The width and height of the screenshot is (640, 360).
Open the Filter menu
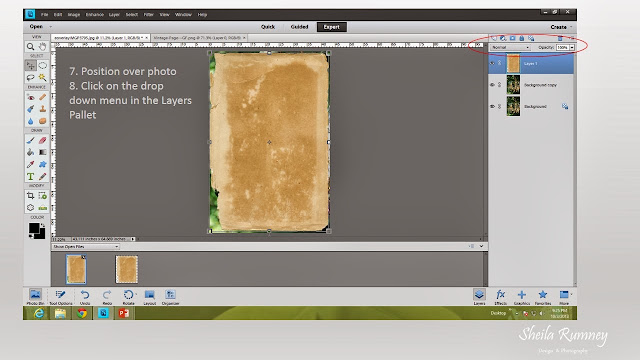click(149, 14)
